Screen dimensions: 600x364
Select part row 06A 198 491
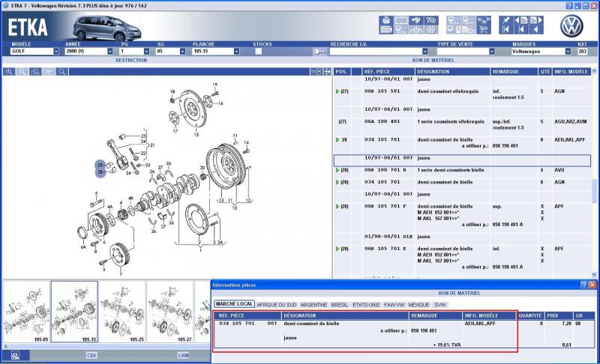point(462,124)
